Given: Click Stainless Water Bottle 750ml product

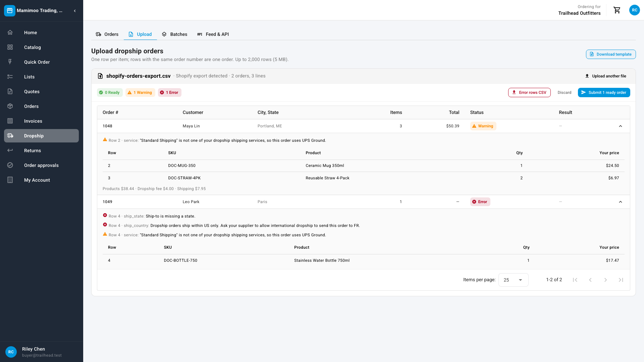Looking at the screenshot, I should click(322, 260).
